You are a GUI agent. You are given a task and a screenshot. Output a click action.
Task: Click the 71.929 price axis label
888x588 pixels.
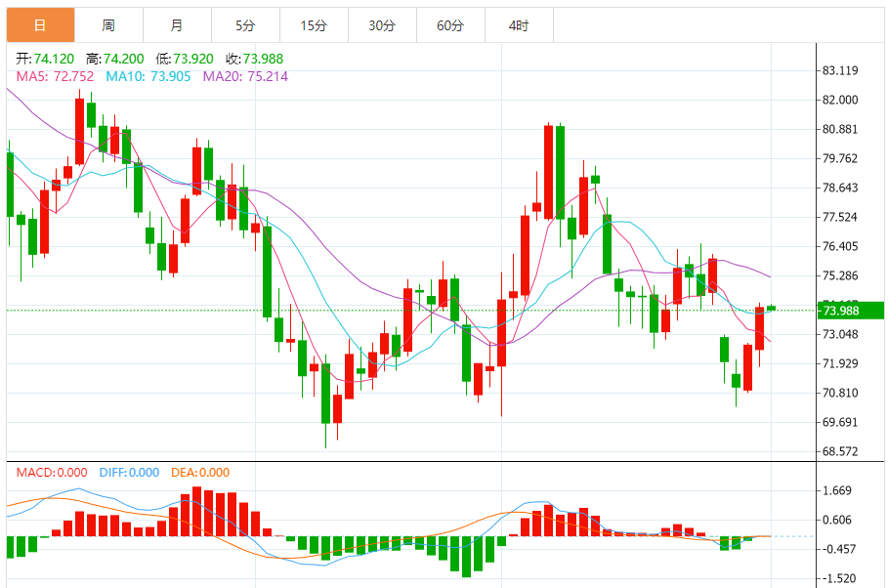pyautogui.click(x=840, y=363)
